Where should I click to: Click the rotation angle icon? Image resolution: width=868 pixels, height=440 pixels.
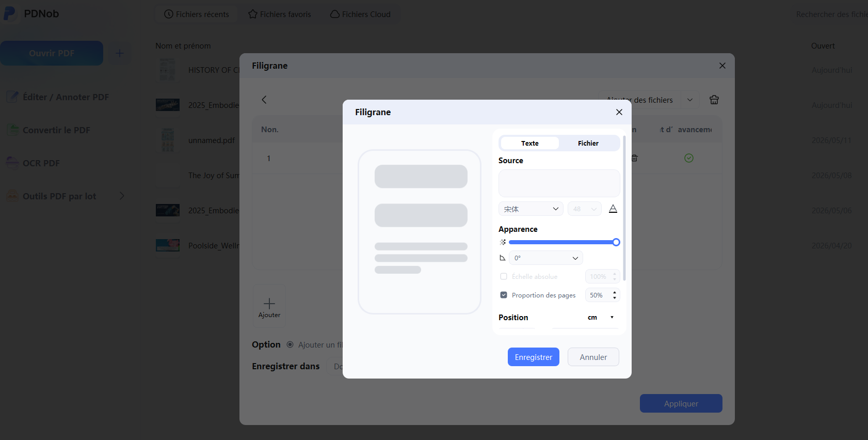[503, 258]
